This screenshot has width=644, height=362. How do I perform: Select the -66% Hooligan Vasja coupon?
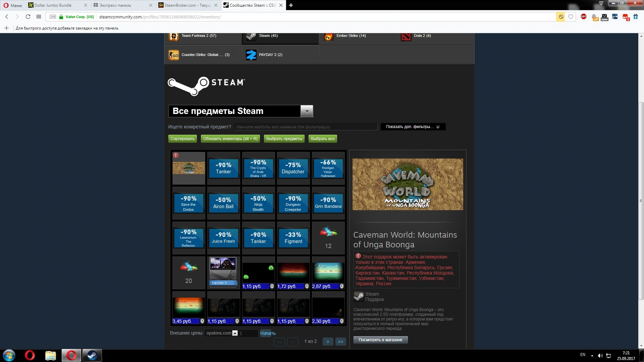pos(328,168)
